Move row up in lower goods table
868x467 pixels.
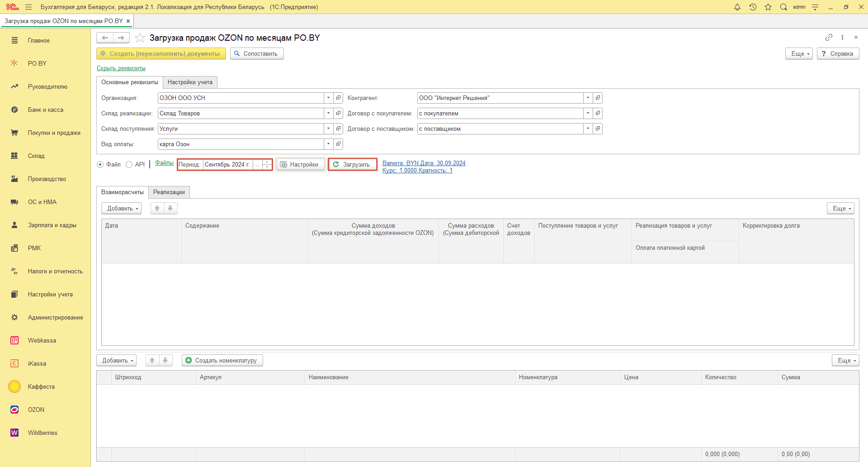[x=152, y=360]
